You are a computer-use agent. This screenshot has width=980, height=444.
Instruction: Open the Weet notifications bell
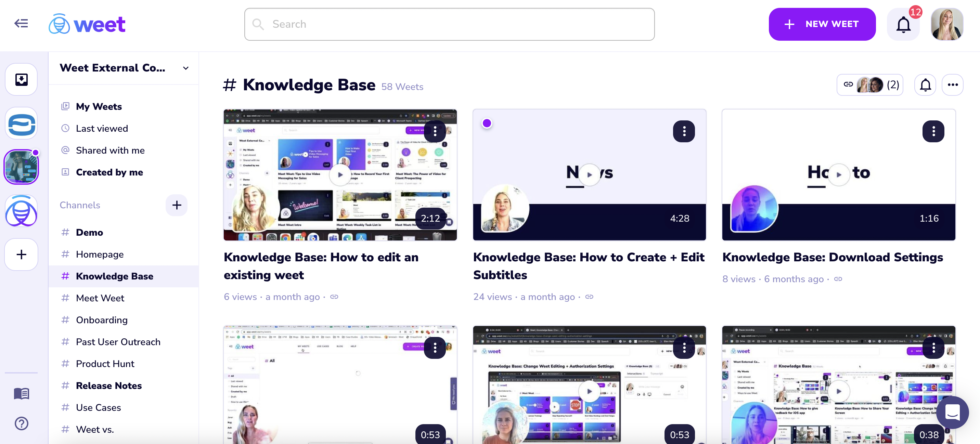904,24
